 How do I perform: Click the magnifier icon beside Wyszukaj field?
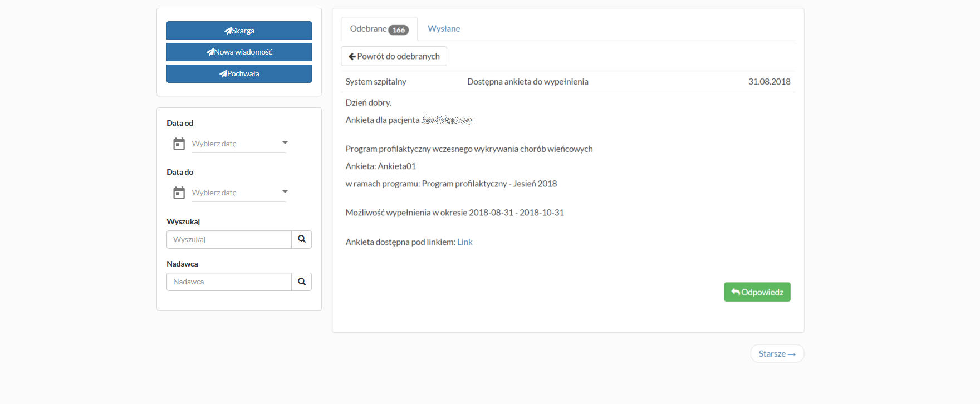pos(301,239)
